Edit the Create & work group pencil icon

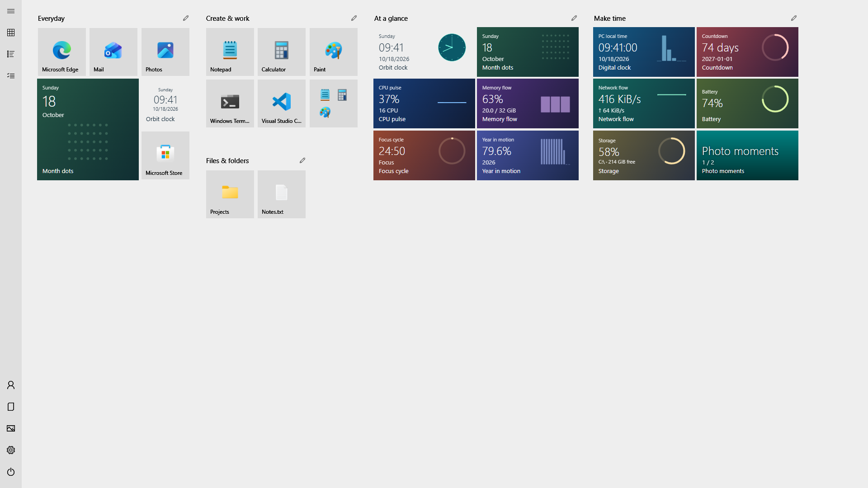[x=354, y=18]
